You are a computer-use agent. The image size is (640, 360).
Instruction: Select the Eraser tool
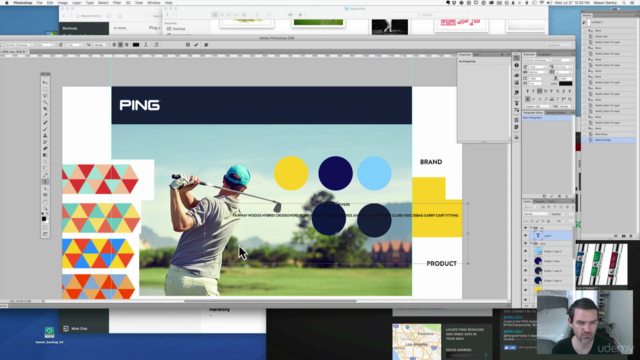click(45, 149)
